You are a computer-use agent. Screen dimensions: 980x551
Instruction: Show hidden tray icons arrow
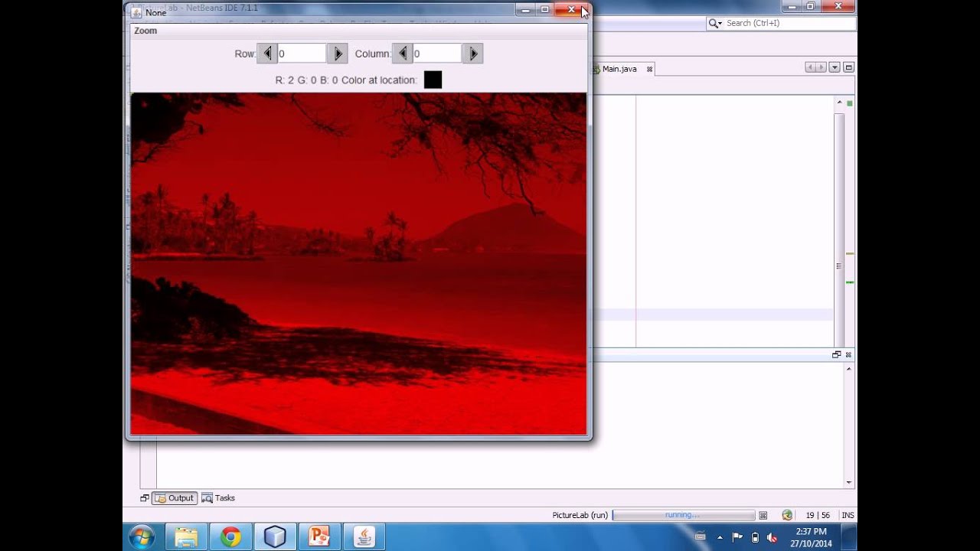pyautogui.click(x=720, y=537)
